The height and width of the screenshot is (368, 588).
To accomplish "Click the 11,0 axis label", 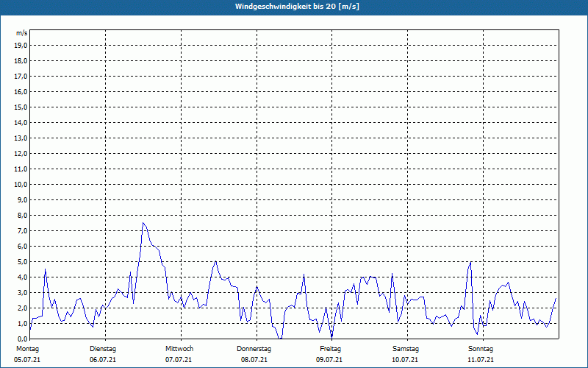I will click(x=20, y=169).
